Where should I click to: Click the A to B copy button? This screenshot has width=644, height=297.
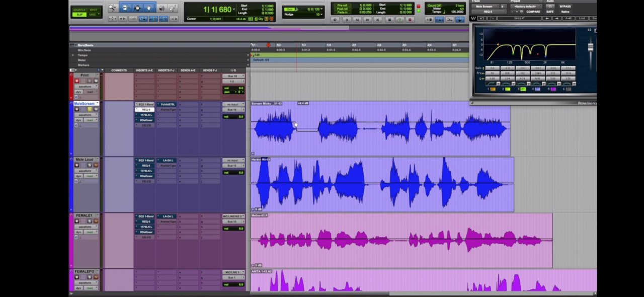(568, 18)
